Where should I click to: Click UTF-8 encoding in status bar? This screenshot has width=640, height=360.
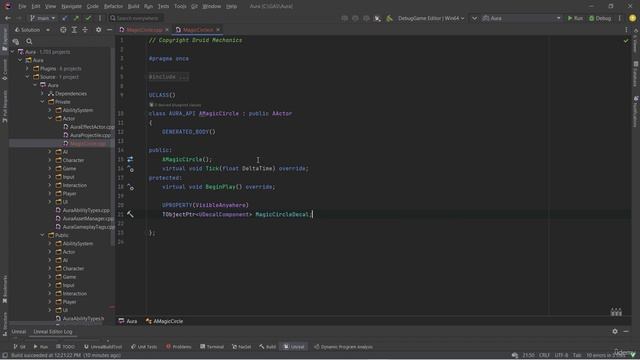pyautogui.click(x=561, y=356)
